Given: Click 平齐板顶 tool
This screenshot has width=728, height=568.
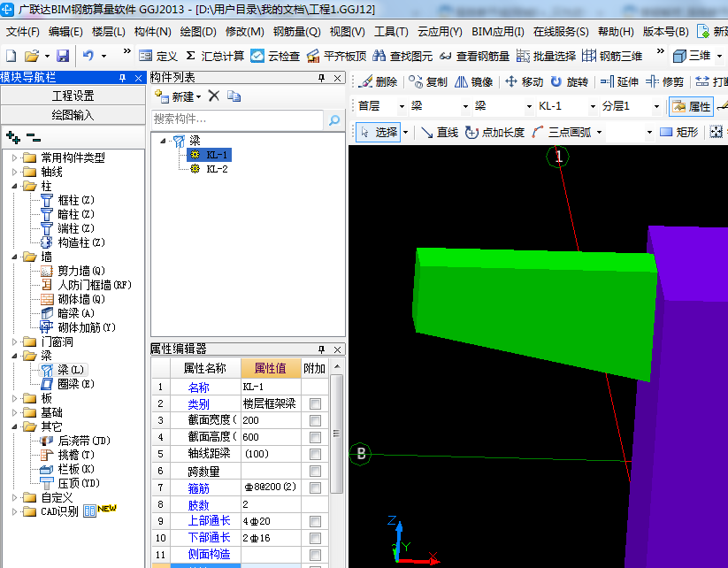Looking at the screenshot, I should [337, 57].
